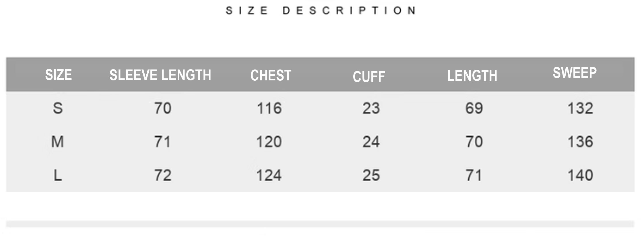Click sweep value 132

point(580,108)
